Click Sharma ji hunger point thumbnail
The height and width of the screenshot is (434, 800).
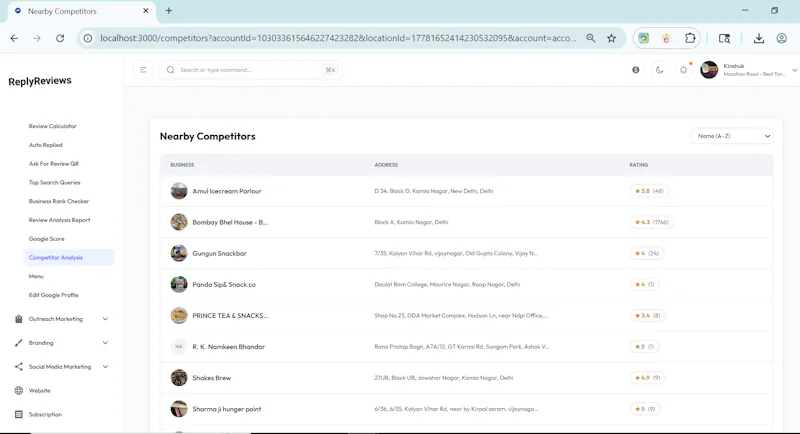tap(179, 409)
